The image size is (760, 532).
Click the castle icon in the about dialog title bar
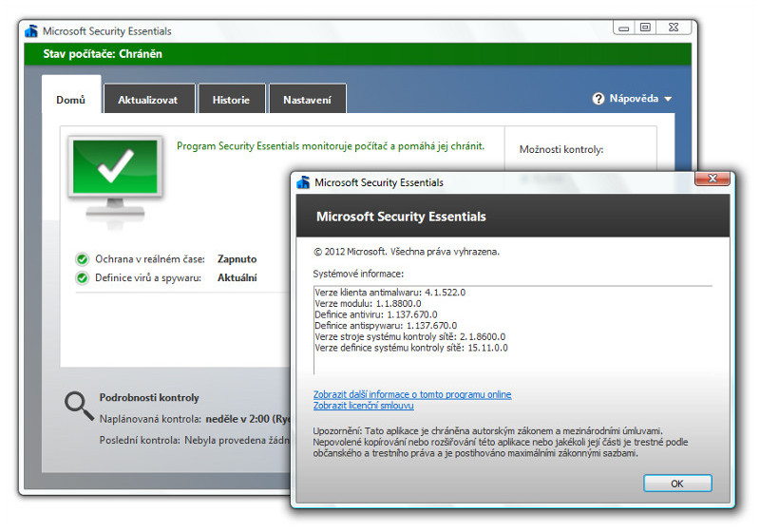tap(303, 182)
